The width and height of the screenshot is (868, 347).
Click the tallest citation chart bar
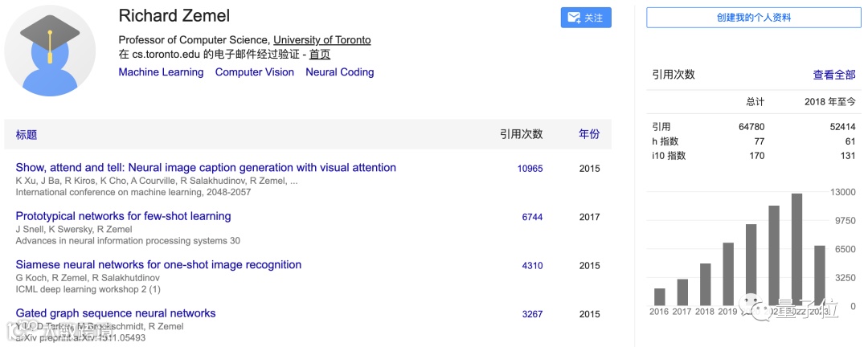(796, 250)
